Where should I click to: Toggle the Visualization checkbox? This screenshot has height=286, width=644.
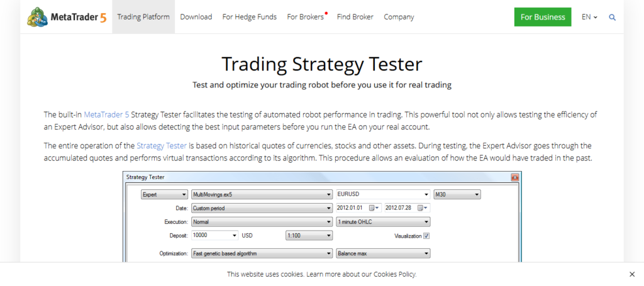[426, 236]
